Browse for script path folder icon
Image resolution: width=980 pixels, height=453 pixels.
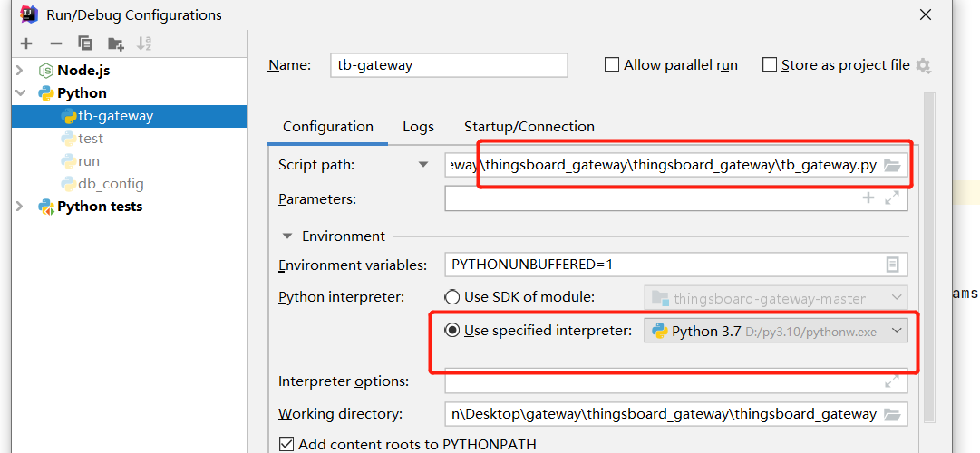point(892,165)
